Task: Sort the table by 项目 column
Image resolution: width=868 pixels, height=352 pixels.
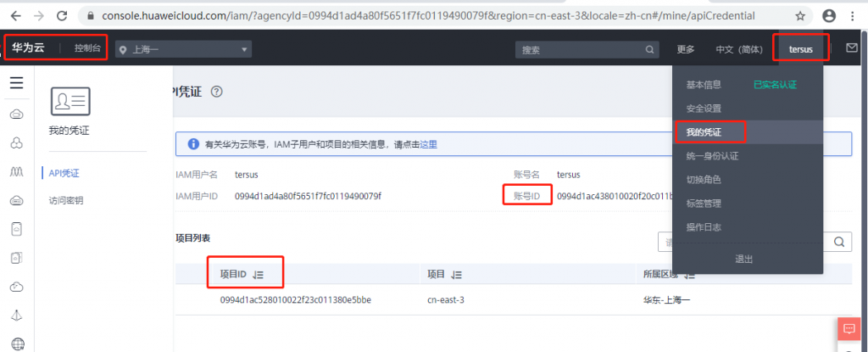Action: coord(456,275)
